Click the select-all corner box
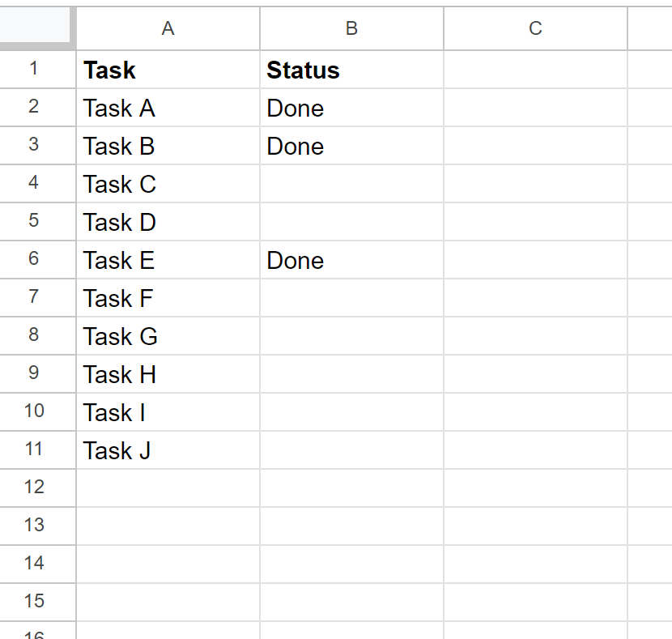This screenshot has height=639, width=672. click(x=36, y=28)
